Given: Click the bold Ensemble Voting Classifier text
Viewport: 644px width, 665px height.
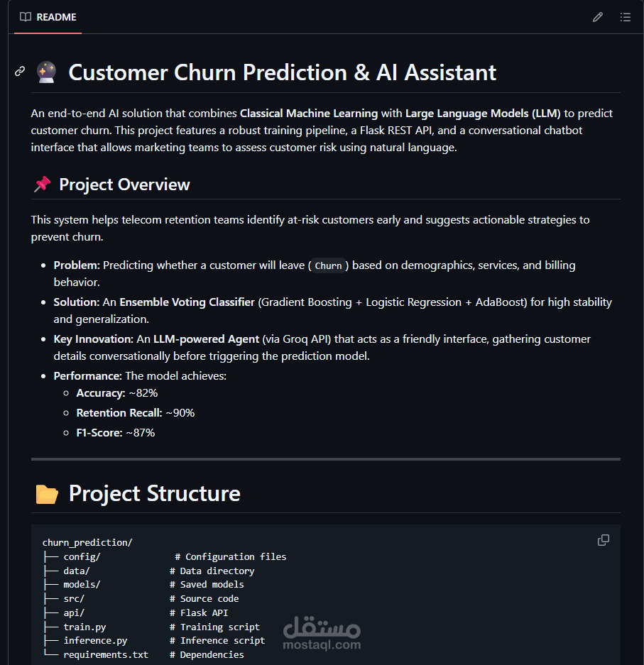Looking at the screenshot, I should click(x=187, y=302).
